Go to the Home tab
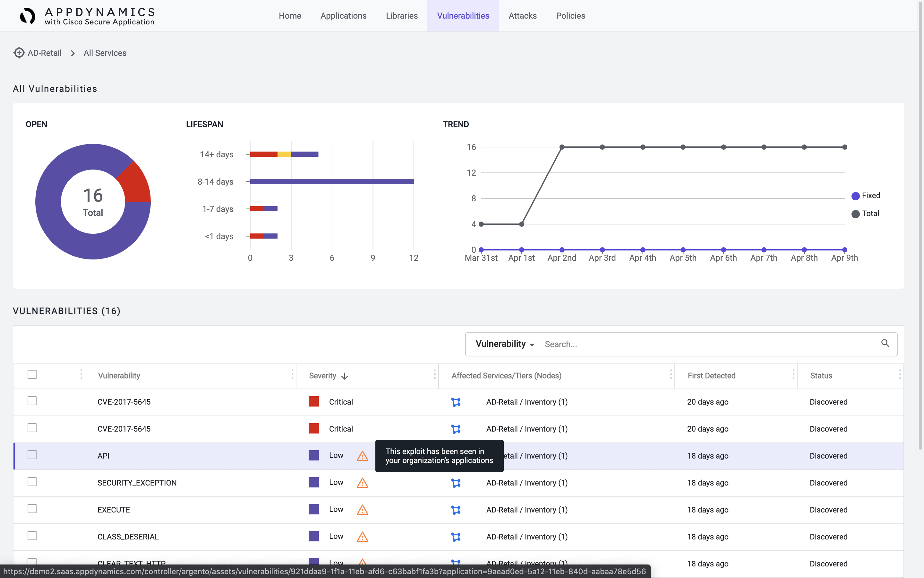 (290, 16)
